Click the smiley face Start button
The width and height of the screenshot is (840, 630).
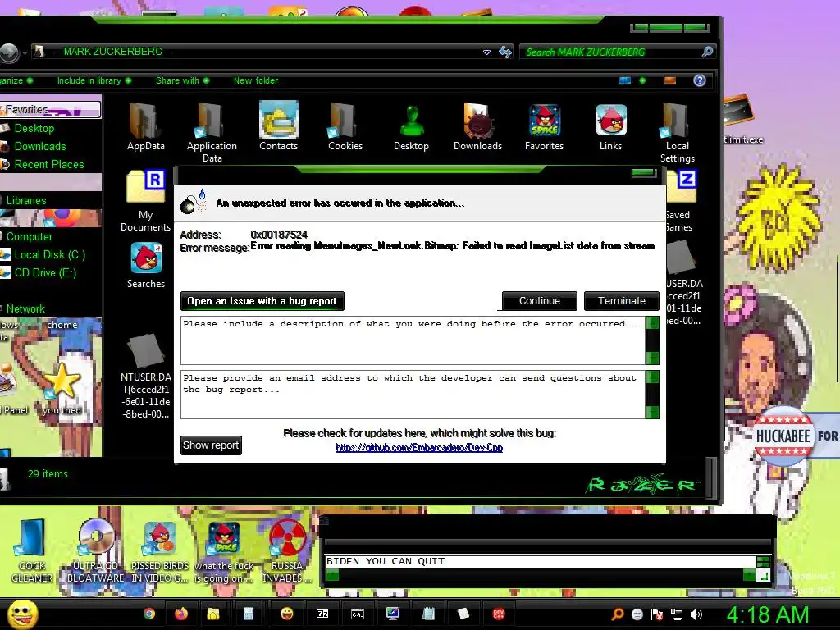(x=22, y=614)
